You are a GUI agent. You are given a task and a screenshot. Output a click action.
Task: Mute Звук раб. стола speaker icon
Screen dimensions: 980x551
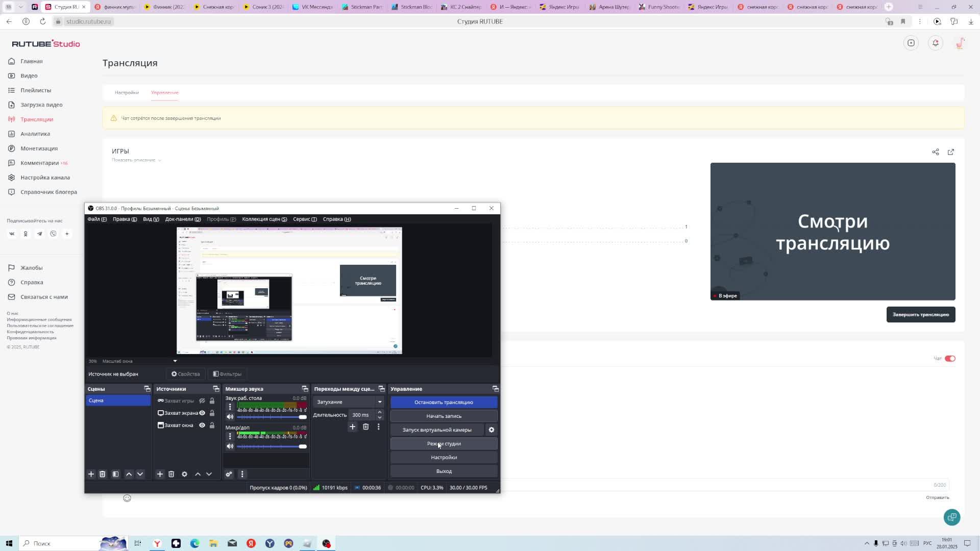[230, 417]
